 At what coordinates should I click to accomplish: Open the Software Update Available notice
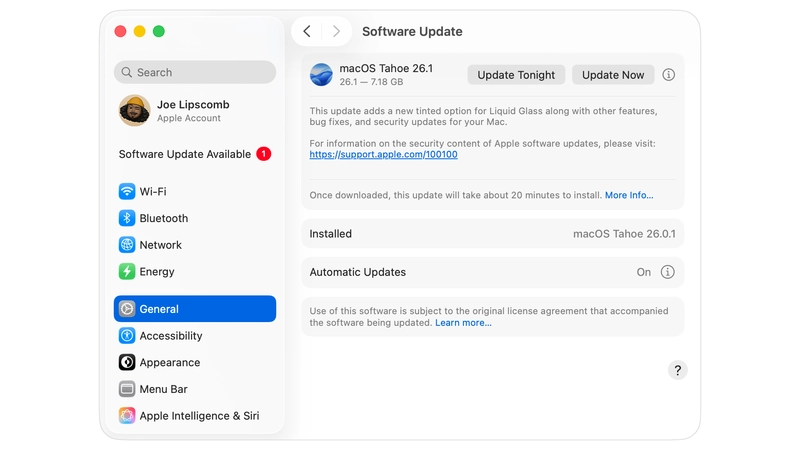pyautogui.click(x=194, y=154)
